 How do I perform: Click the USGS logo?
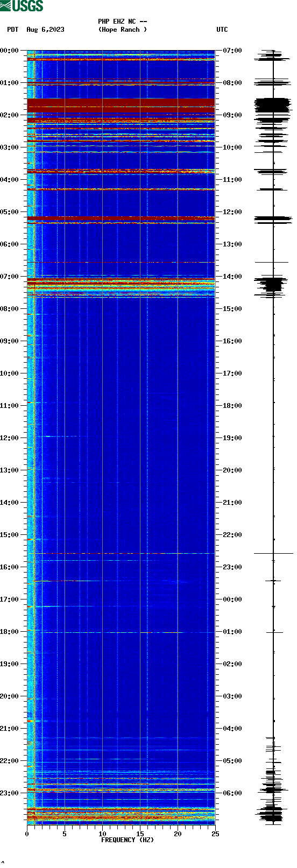point(22,6)
